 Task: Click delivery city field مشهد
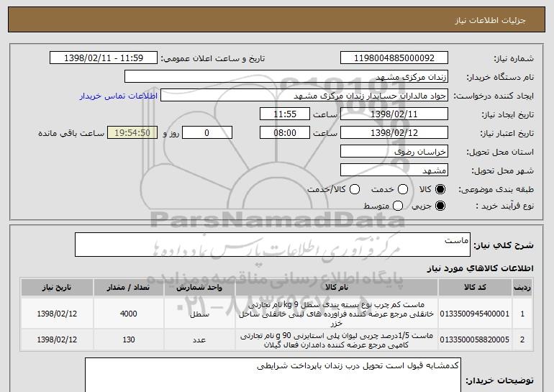coord(394,170)
